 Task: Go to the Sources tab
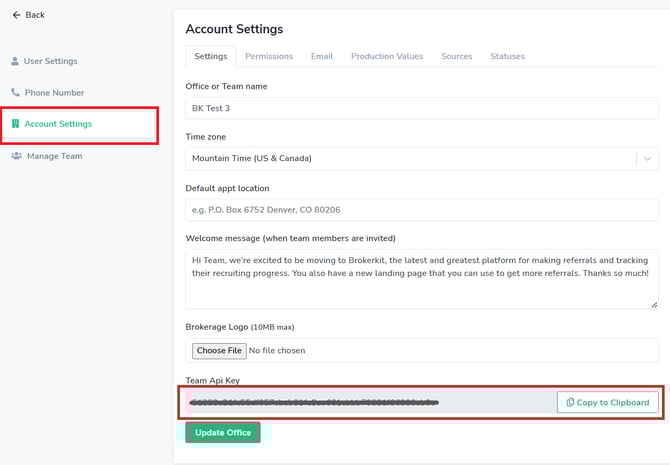point(456,56)
